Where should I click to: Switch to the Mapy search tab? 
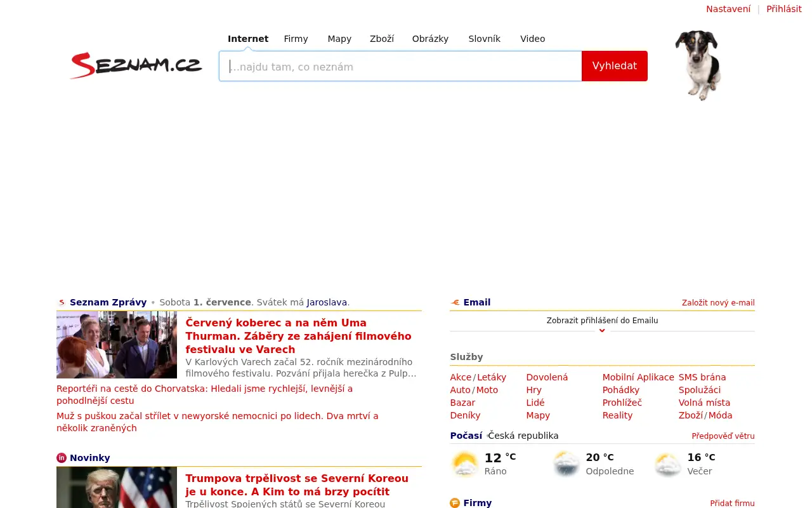[x=339, y=39]
